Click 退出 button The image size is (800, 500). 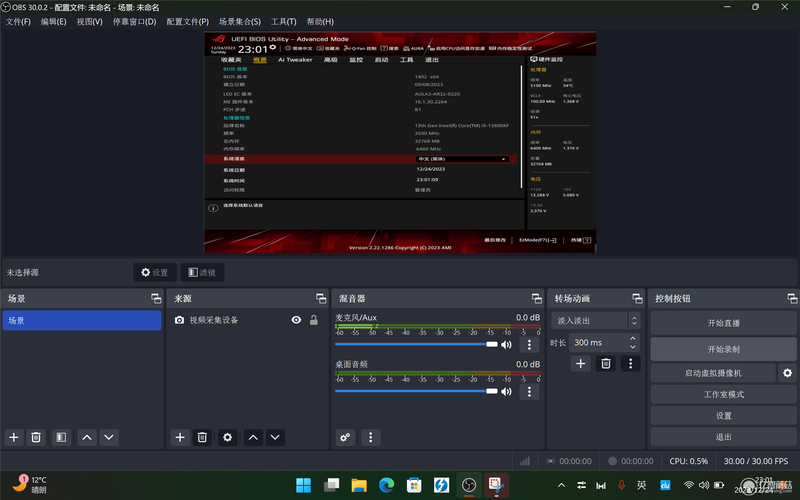pos(723,437)
